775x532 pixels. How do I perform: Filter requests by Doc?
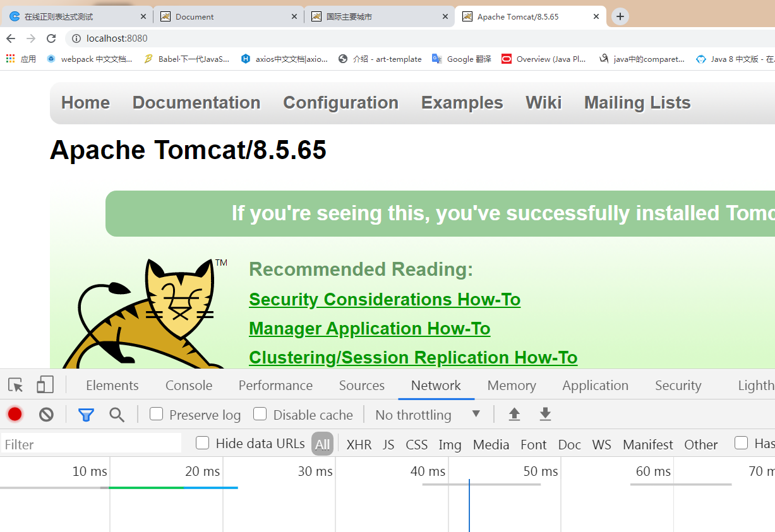(569, 445)
